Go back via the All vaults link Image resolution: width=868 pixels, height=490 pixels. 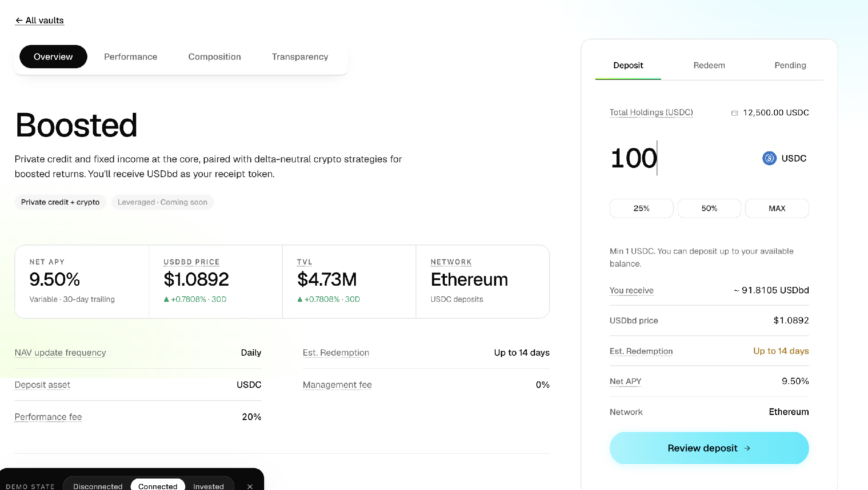pyautogui.click(x=39, y=20)
